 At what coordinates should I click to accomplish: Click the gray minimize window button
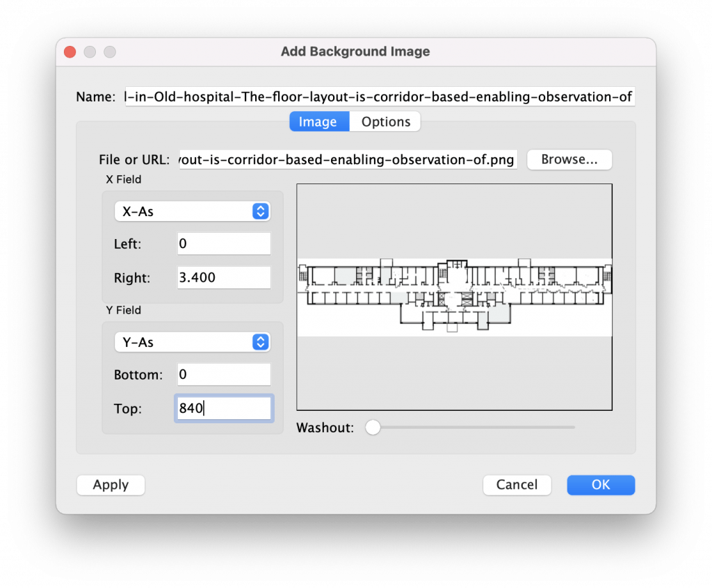[90, 52]
